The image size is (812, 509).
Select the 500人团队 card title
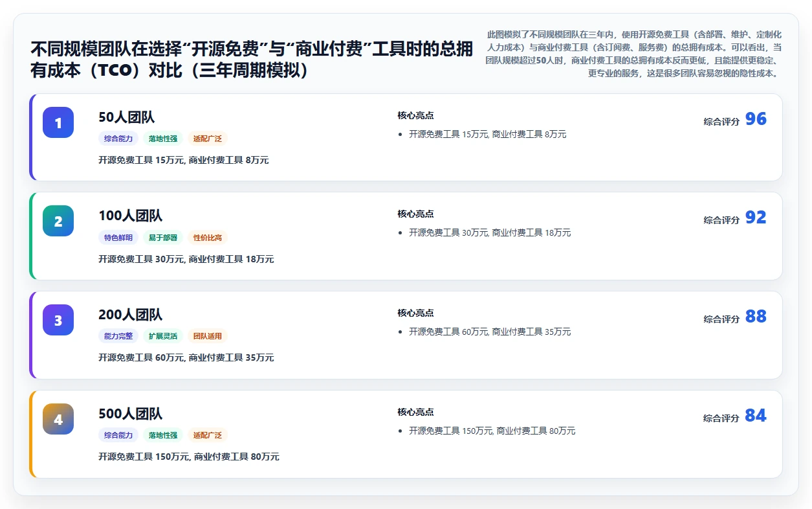(x=131, y=414)
